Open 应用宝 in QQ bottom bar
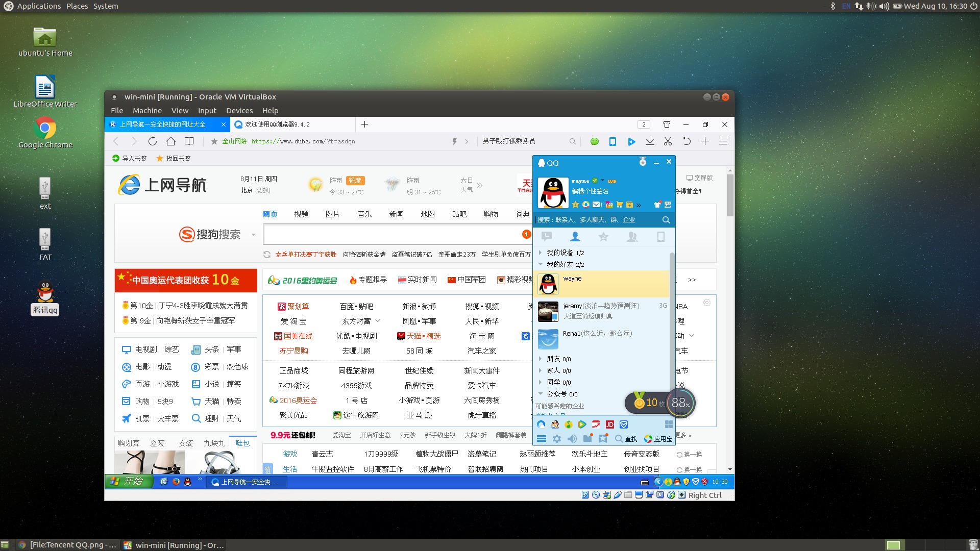The width and height of the screenshot is (980, 551). pos(658,439)
